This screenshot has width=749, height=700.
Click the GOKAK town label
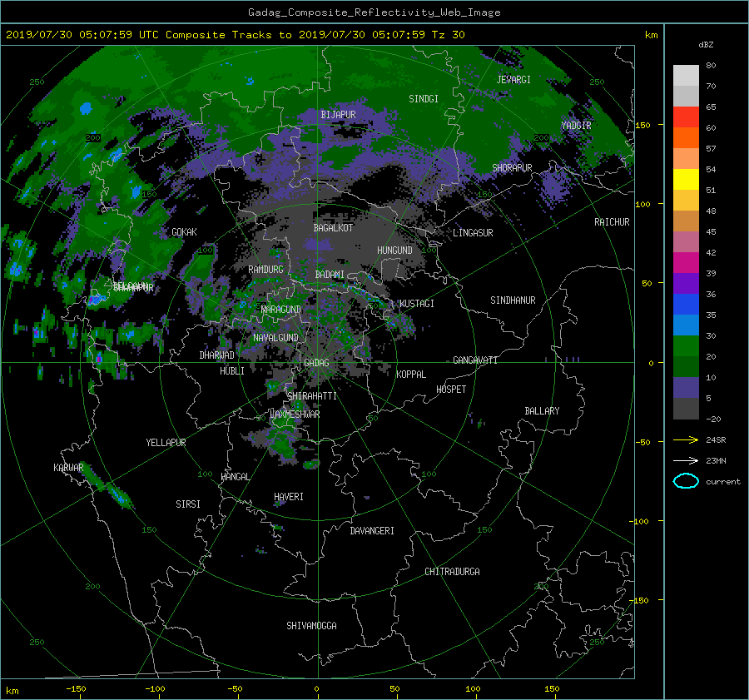[184, 232]
